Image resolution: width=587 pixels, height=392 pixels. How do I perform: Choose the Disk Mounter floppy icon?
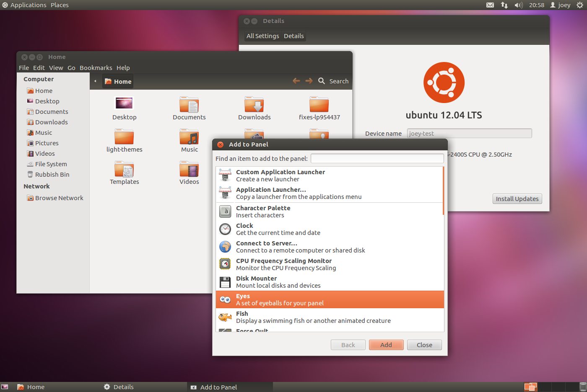(225, 282)
